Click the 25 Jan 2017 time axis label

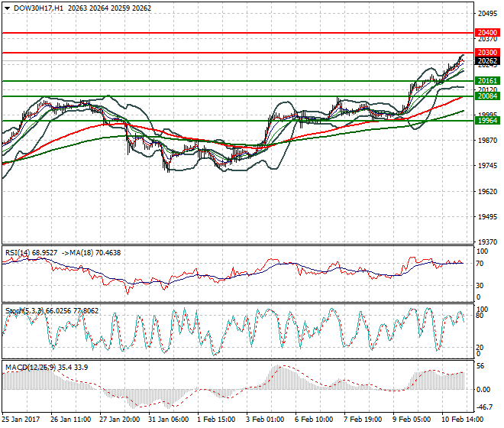coord(21,420)
